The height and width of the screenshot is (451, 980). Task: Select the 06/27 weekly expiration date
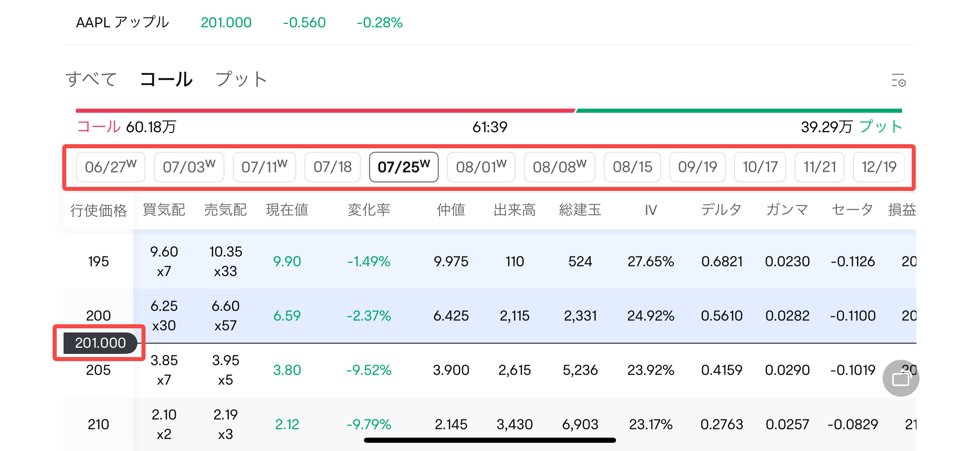pyautogui.click(x=110, y=167)
